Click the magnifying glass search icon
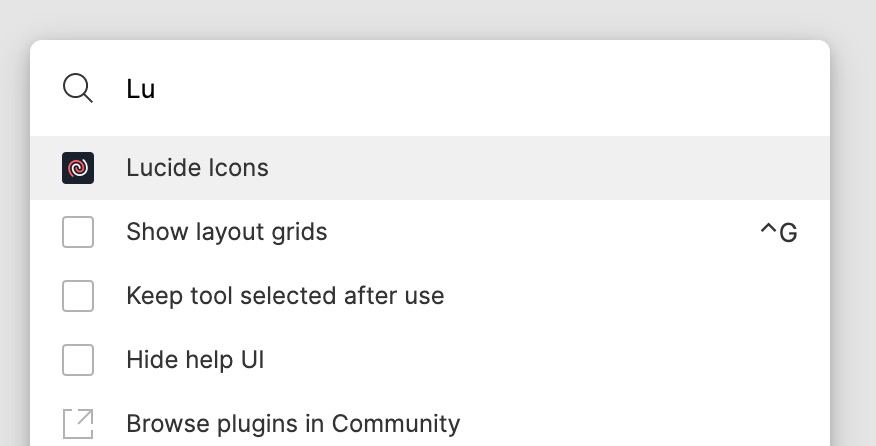 [x=78, y=88]
